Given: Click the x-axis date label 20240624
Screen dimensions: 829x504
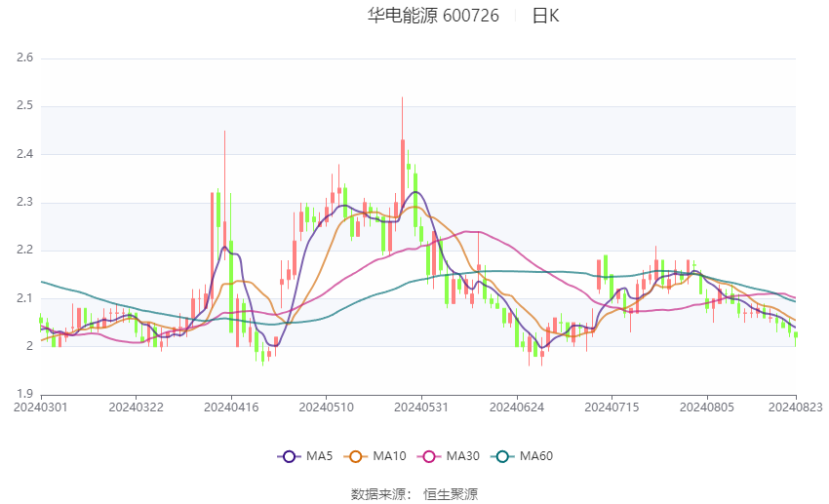Looking at the screenshot, I should click(x=517, y=407).
